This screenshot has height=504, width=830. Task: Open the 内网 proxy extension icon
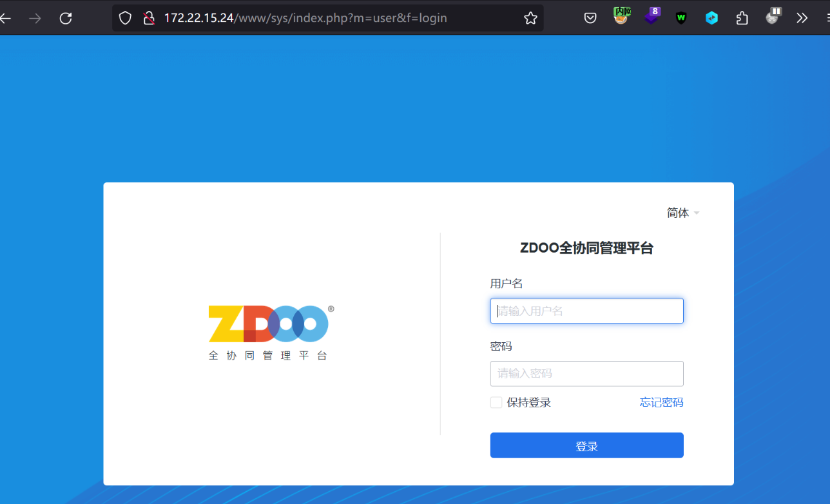(621, 16)
